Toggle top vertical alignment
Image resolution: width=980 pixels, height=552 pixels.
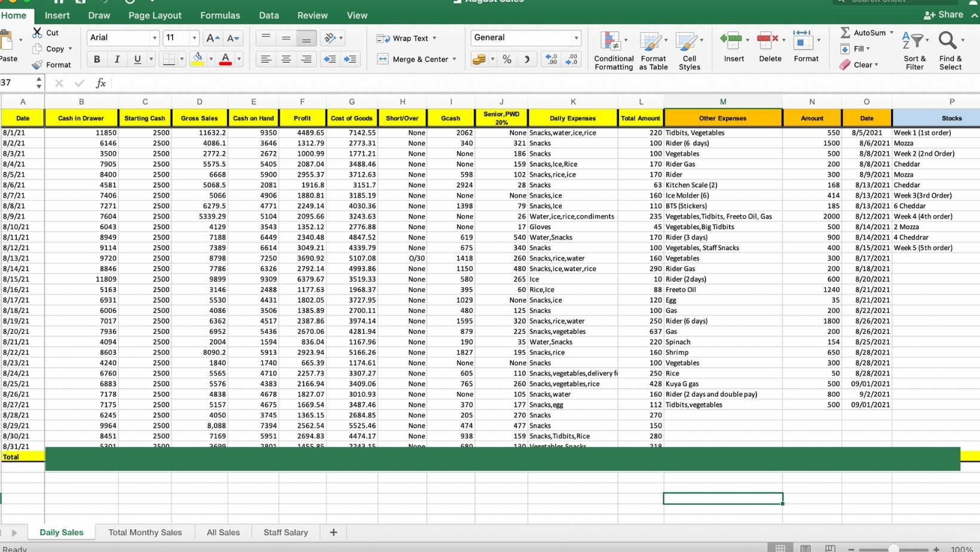(266, 38)
